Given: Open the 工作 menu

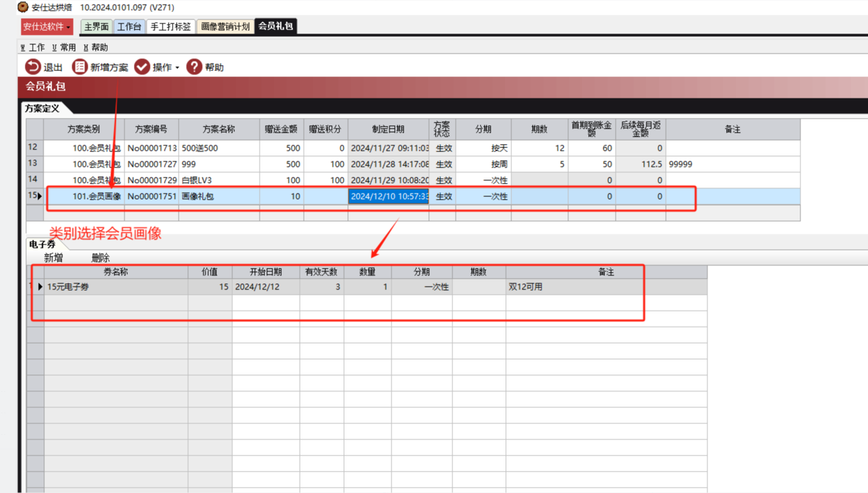Looking at the screenshot, I should pos(33,48).
